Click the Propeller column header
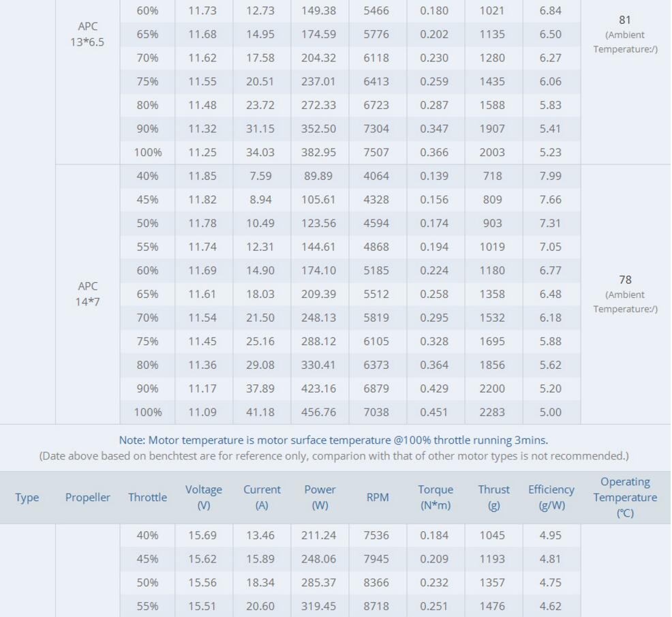This screenshot has width=672, height=617. pyautogui.click(x=88, y=498)
